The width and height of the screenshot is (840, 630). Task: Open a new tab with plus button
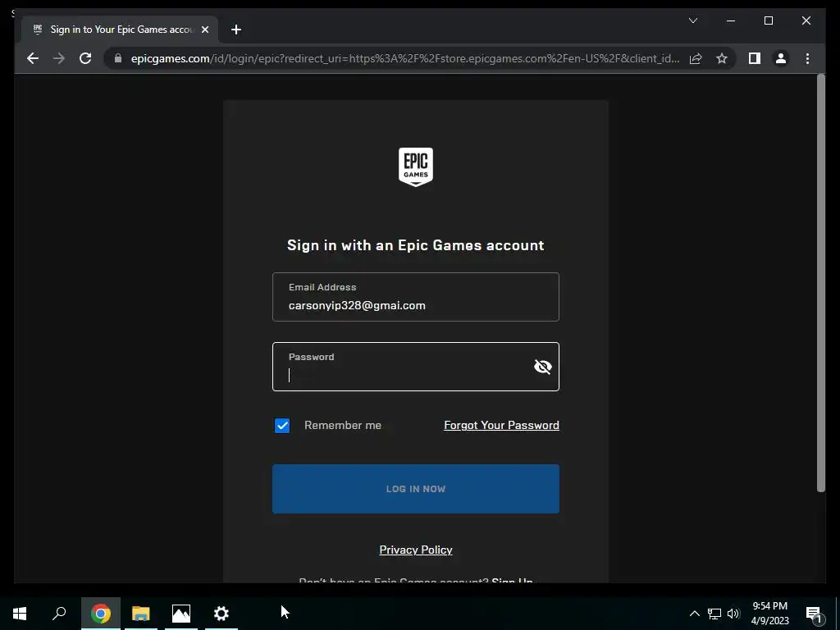pos(235,30)
